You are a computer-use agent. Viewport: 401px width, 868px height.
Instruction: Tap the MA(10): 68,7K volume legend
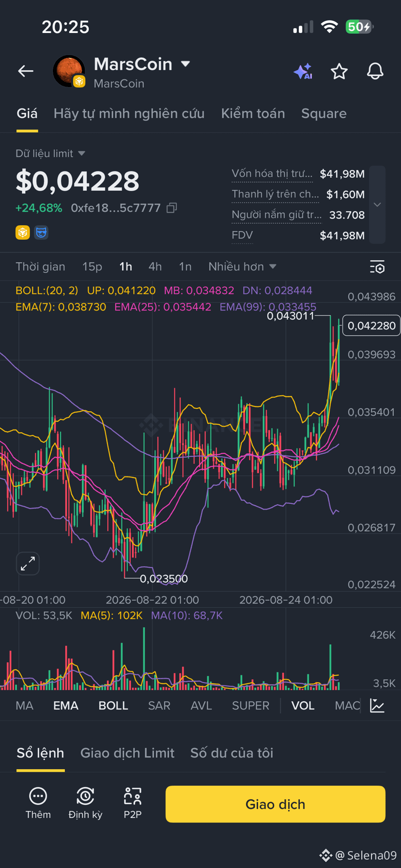187,616
